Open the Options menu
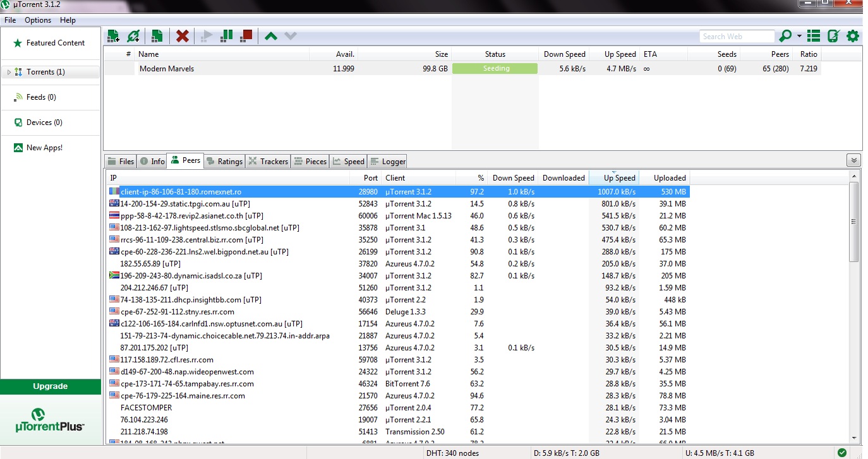Screen dimensions: 868x459 [38, 20]
